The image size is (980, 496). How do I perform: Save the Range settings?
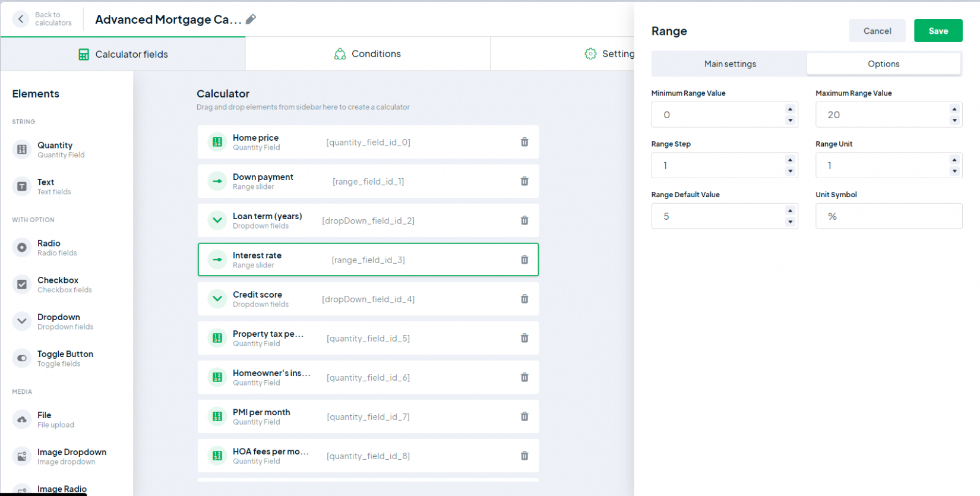[938, 31]
